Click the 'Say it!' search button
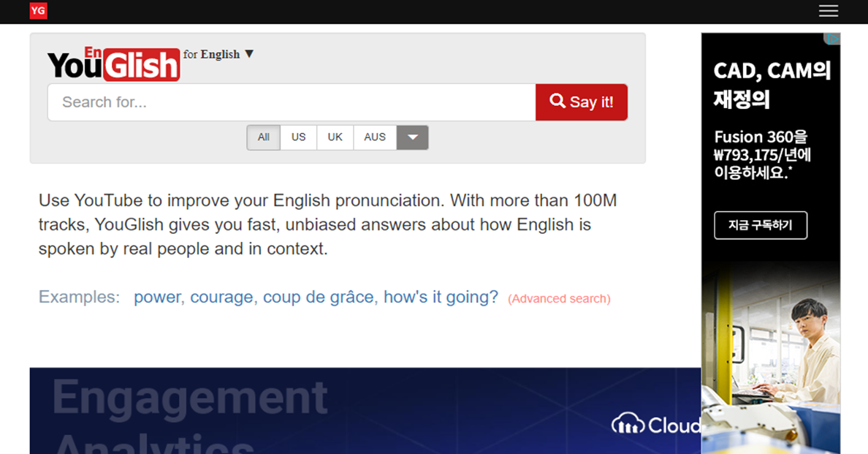 [x=582, y=102]
